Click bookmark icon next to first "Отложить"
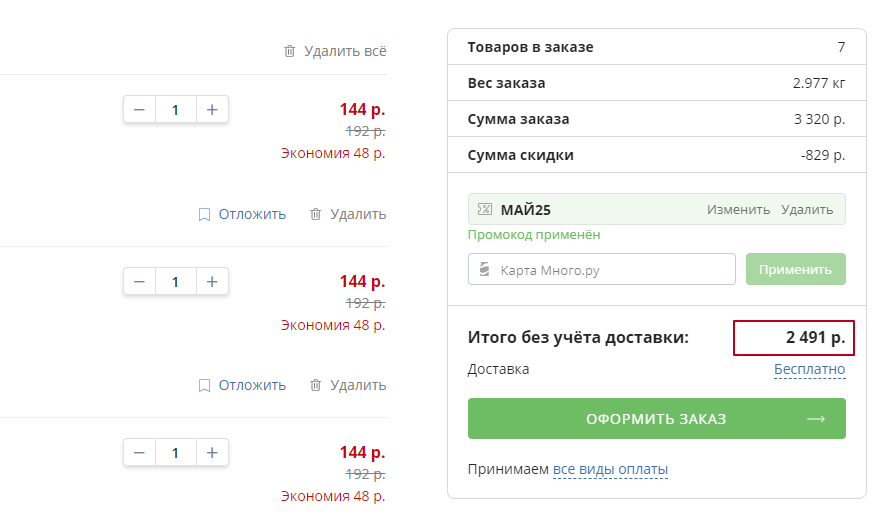 [204, 214]
